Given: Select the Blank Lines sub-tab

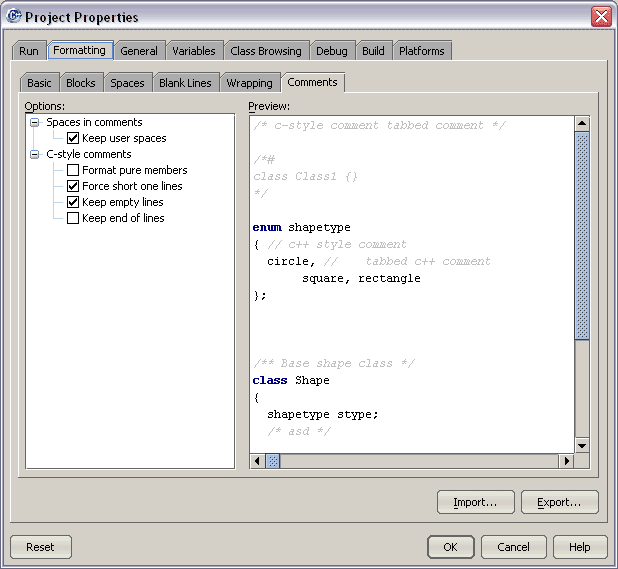Looking at the screenshot, I should [185, 83].
